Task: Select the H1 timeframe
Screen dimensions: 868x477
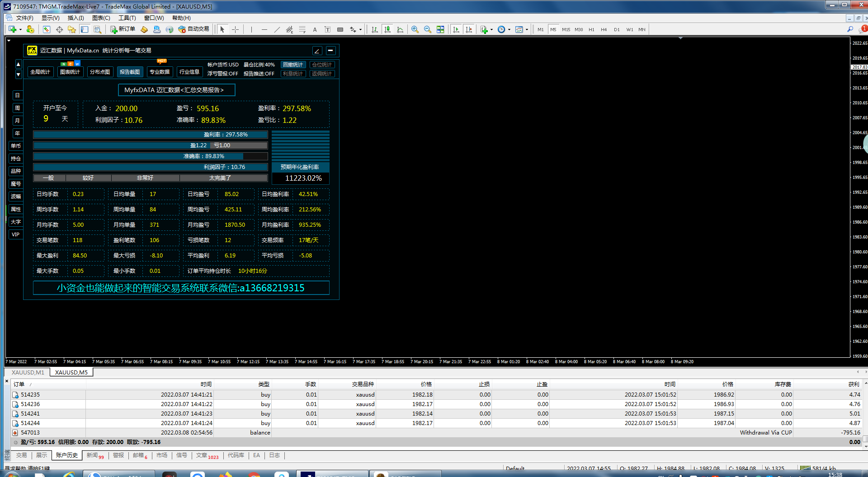Action: coord(591,29)
